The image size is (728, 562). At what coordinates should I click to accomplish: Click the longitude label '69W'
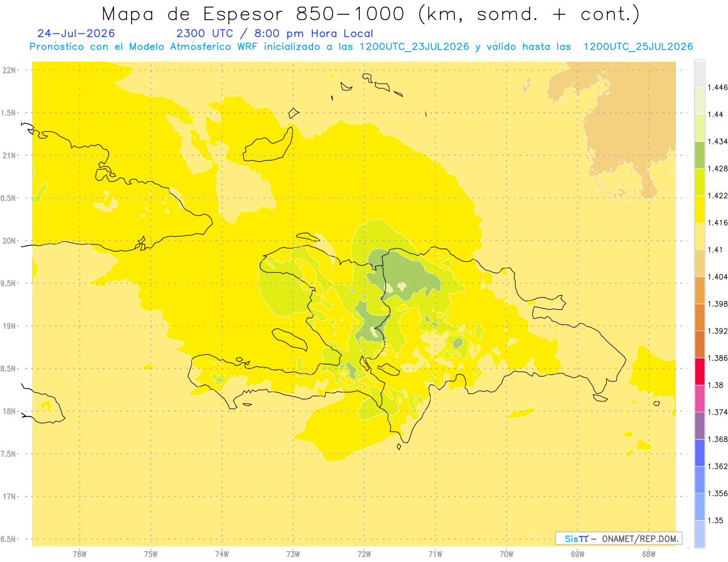577,554
